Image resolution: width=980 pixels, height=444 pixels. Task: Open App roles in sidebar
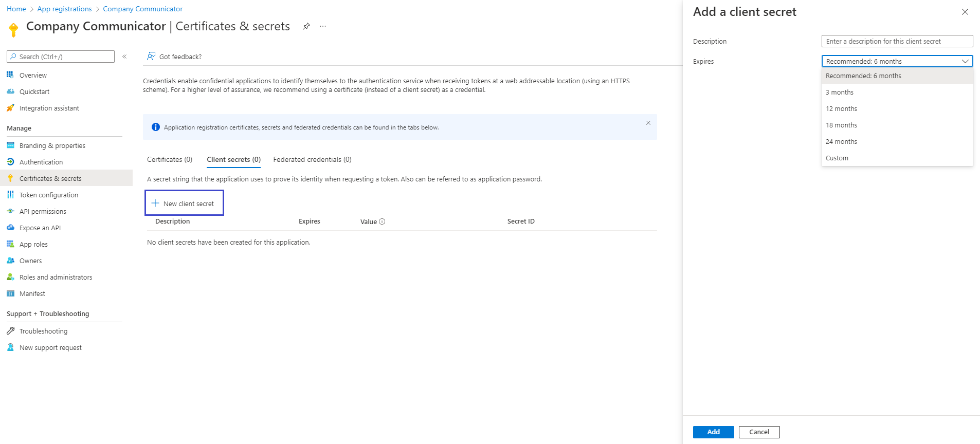tap(33, 244)
